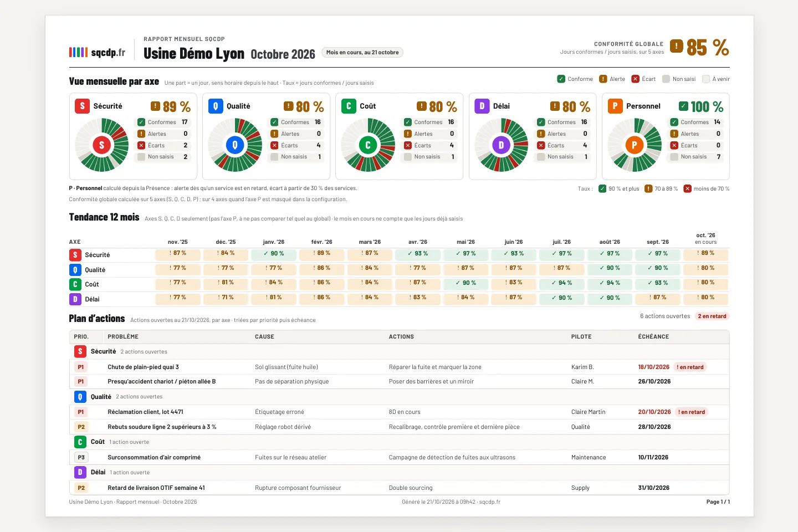The image size is (798, 532).
Task: Click the PILOTE column header
Action: [x=581, y=336]
